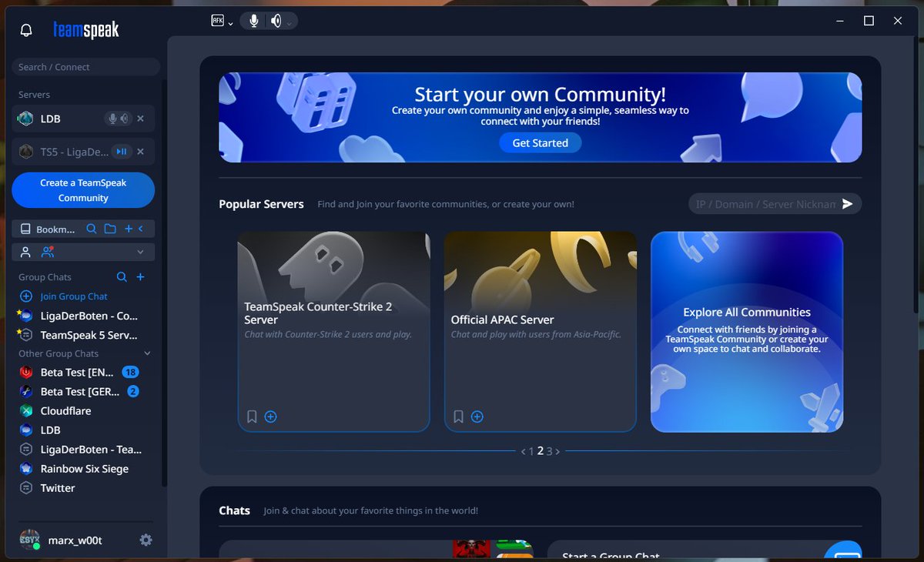This screenshot has width=924, height=562.
Task: Collapse bookmarks with left chevron
Action: [x=141, y=229]
